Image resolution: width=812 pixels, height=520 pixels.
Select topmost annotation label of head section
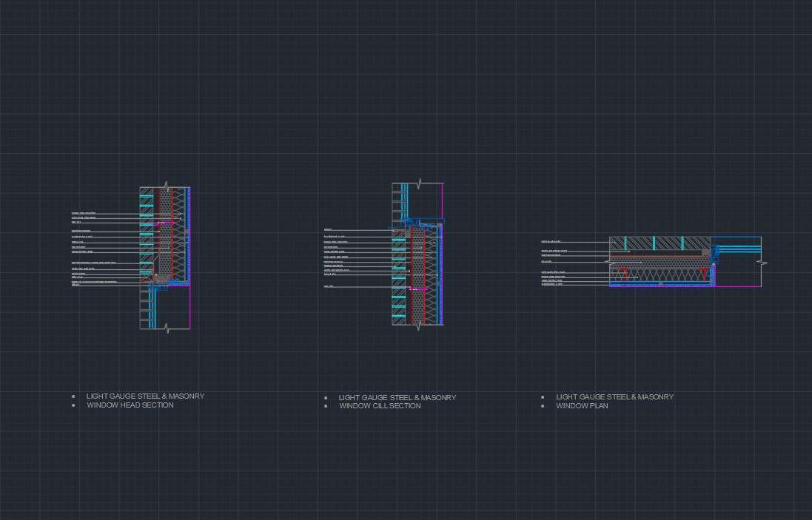pos(84,213)
